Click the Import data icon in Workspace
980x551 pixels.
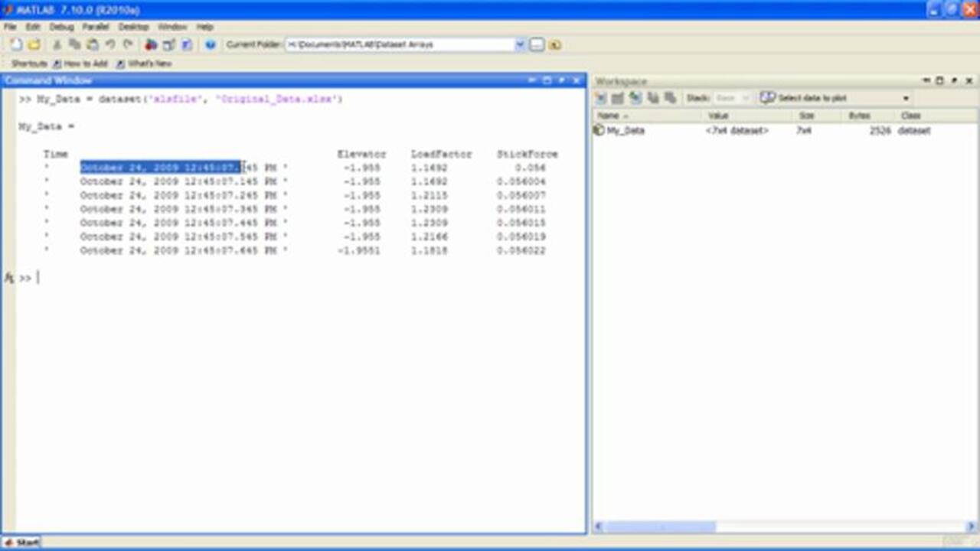(635, 98)
